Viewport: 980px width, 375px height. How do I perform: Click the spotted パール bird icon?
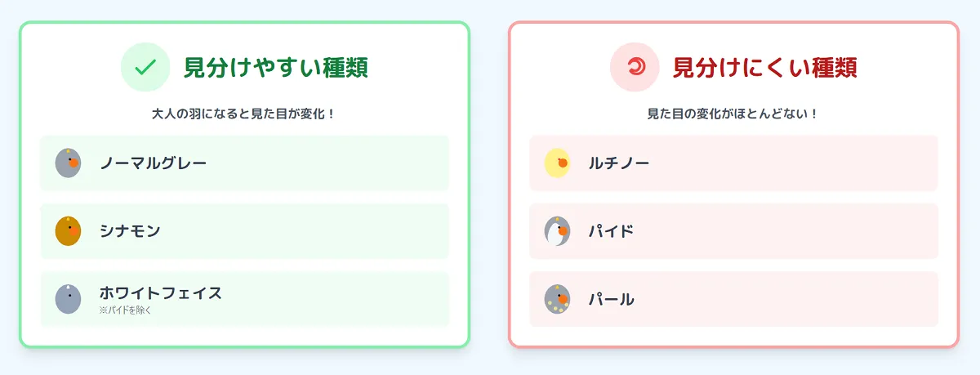coord(557,299)
